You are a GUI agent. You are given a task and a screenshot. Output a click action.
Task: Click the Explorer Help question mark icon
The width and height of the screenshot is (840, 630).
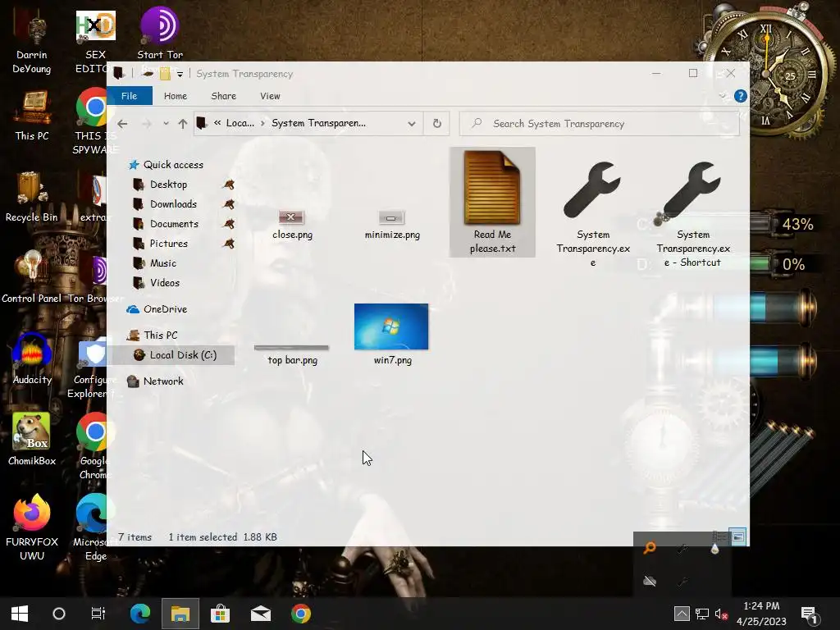(741, 96)
